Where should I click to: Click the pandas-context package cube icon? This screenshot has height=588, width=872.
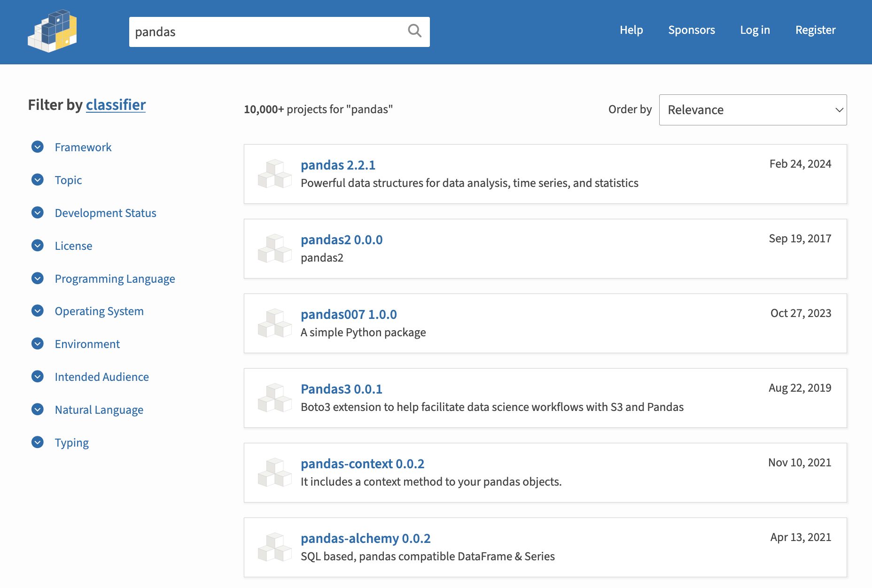[x=275, y=472]
